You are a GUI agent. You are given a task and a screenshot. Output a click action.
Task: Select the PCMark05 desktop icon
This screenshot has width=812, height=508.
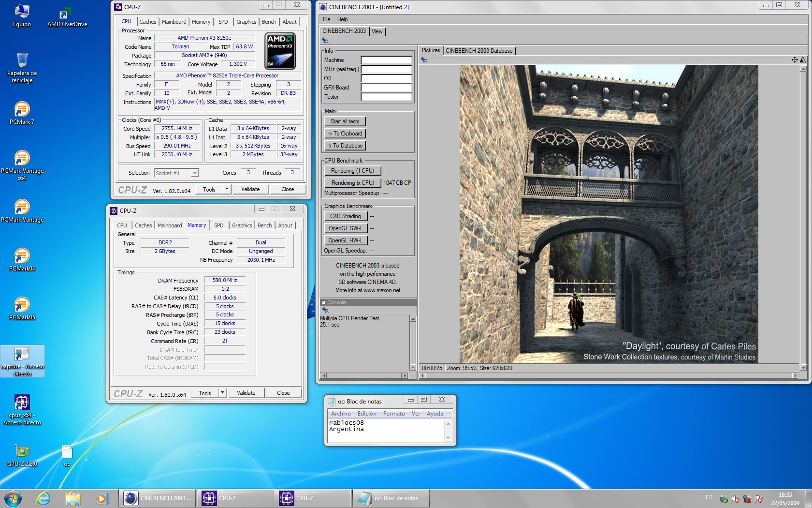pos(22,309)
